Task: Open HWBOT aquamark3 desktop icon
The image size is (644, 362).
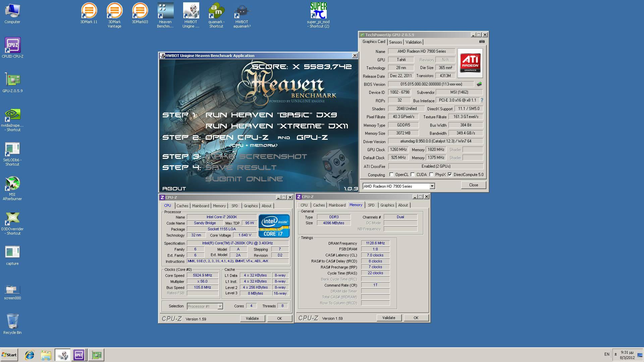Action: pyautogui.click(x=242, y=15)
